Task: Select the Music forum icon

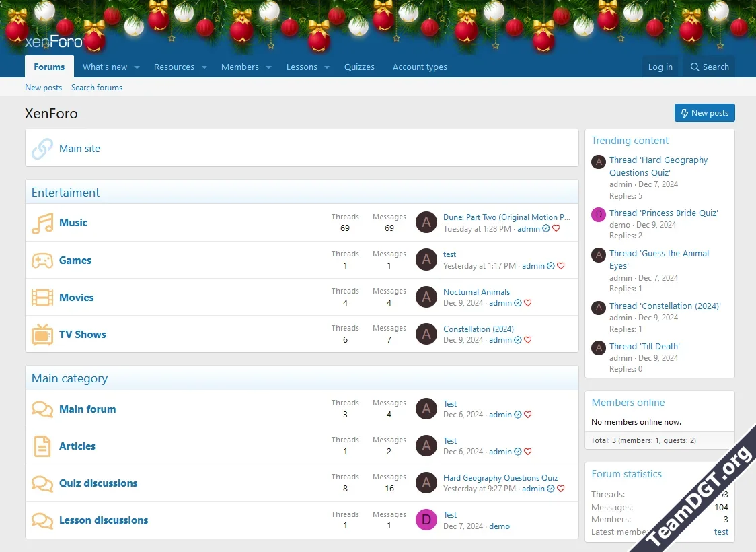Action: click(x=42, y=223)
